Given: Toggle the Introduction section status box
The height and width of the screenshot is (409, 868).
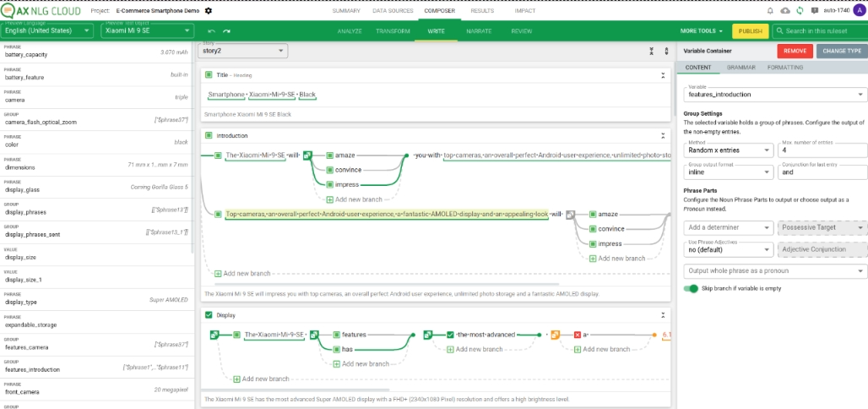Looking at the screenshot, I should (x=209, y=135).
